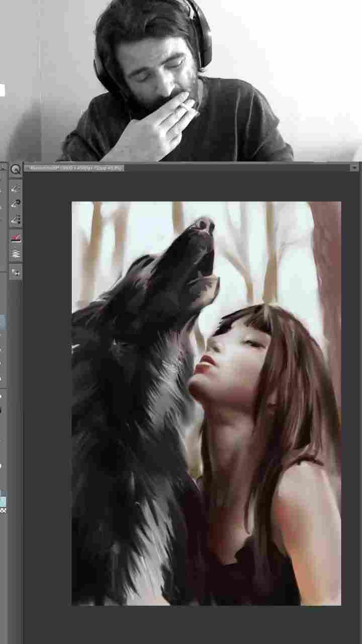This screenshot has height=644, width=362.
Task: Open the red color palette icon
Action: point(16,238)
